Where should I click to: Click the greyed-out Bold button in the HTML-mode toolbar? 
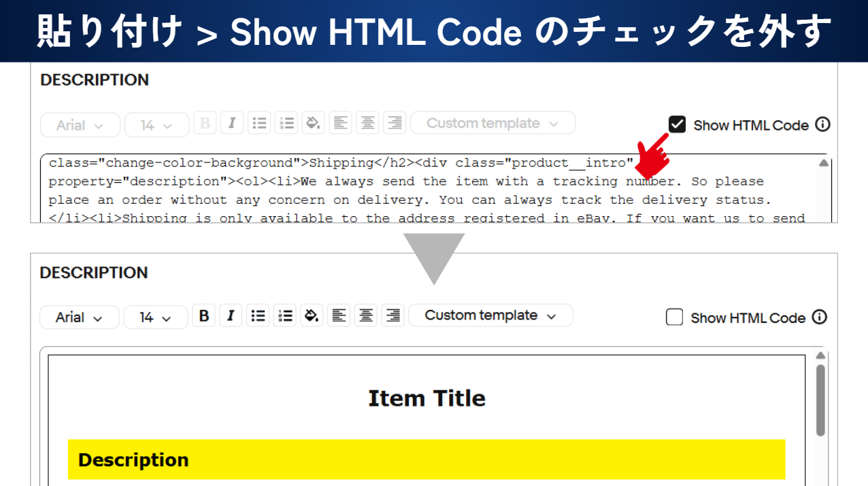tap(205, 124)
